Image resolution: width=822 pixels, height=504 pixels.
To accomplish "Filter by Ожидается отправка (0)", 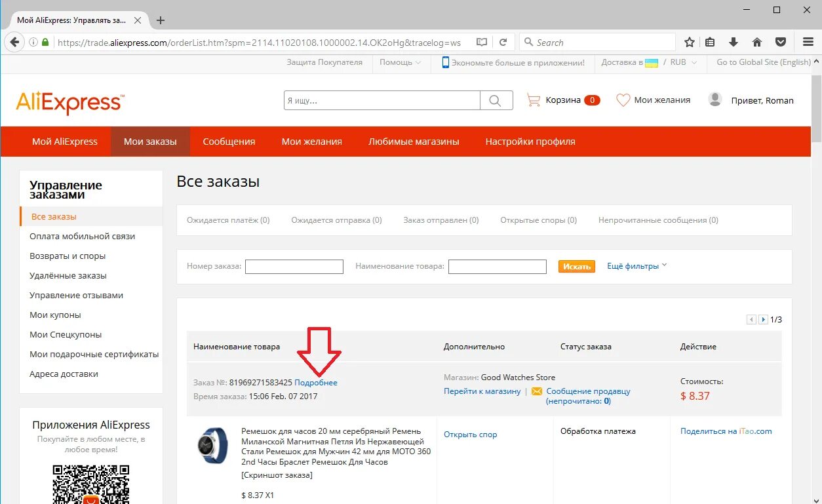I will 337,220.
